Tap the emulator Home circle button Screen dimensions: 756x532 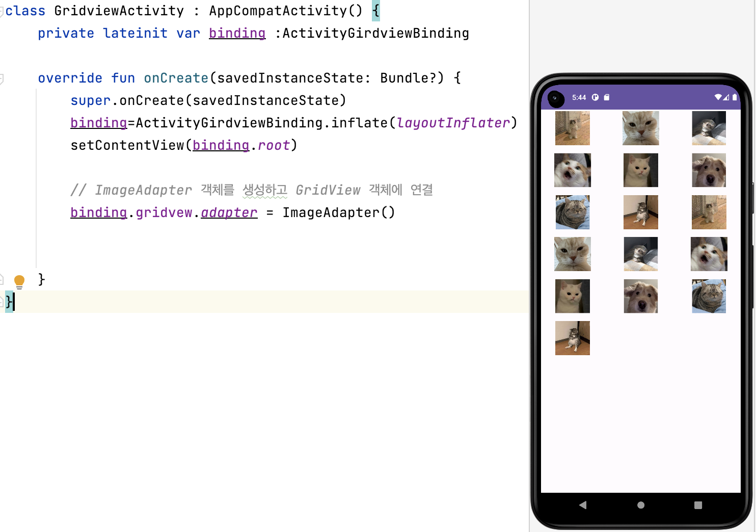(641, 505)
